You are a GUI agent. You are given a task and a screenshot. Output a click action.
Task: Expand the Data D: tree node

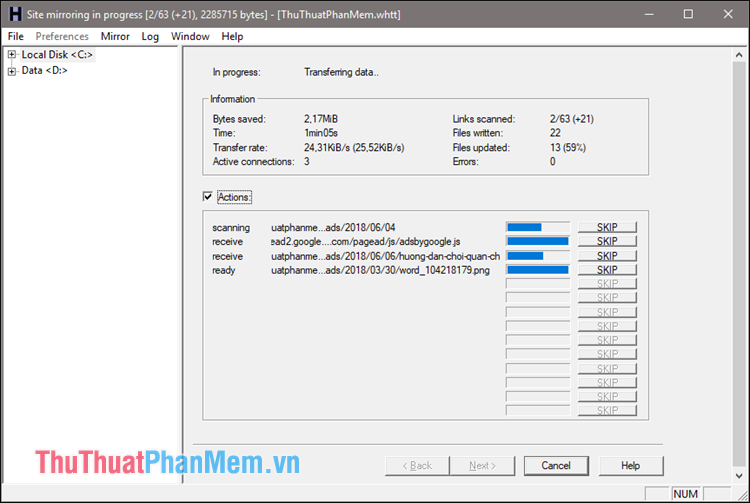pyautogui.click(x=12, y=71)
